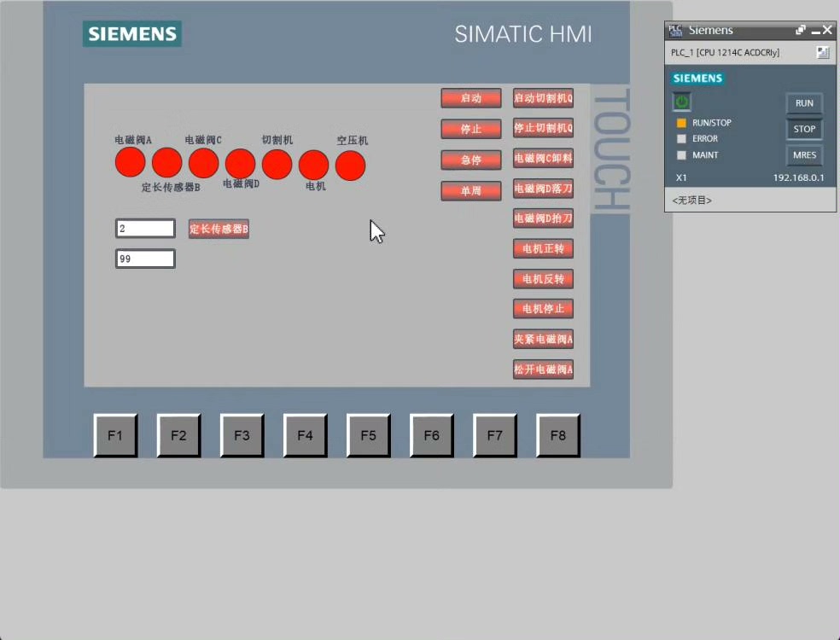Click the 电磁阀C red indicator lamp
This screenshot has height=640, width=840.
203,163
